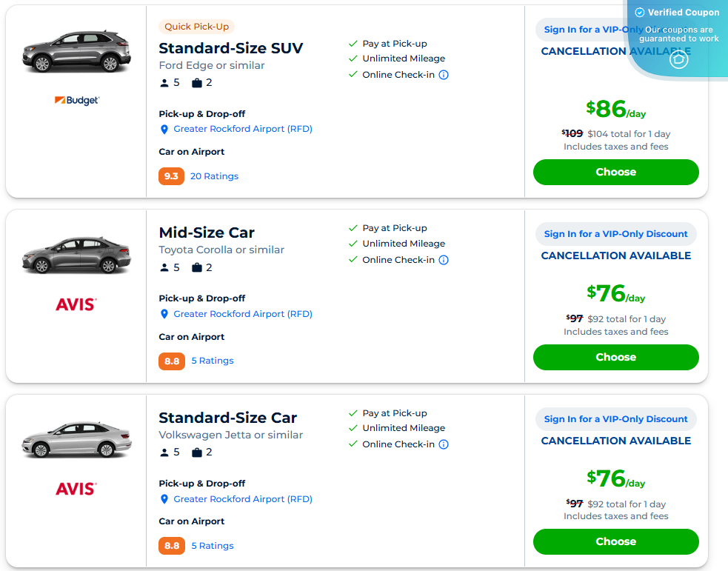
Task: Choose the Standard-Size SUV deal
Action: point(615,172)
